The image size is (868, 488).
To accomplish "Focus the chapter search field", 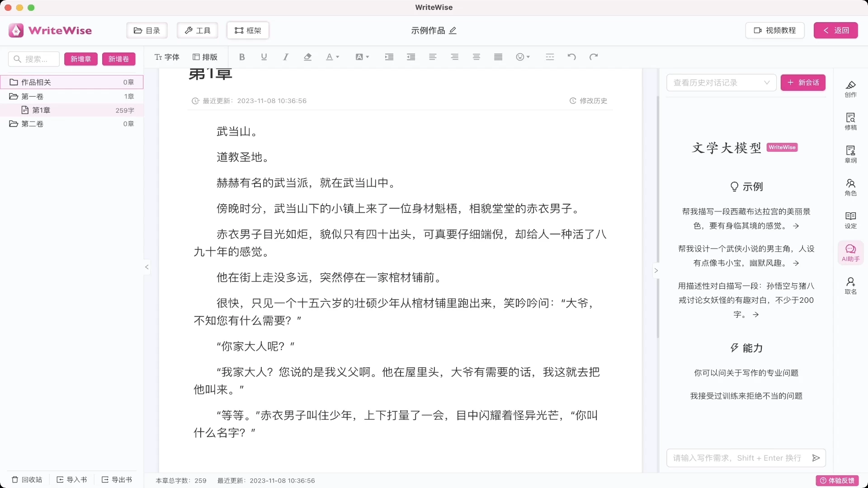I will [34, 59].
